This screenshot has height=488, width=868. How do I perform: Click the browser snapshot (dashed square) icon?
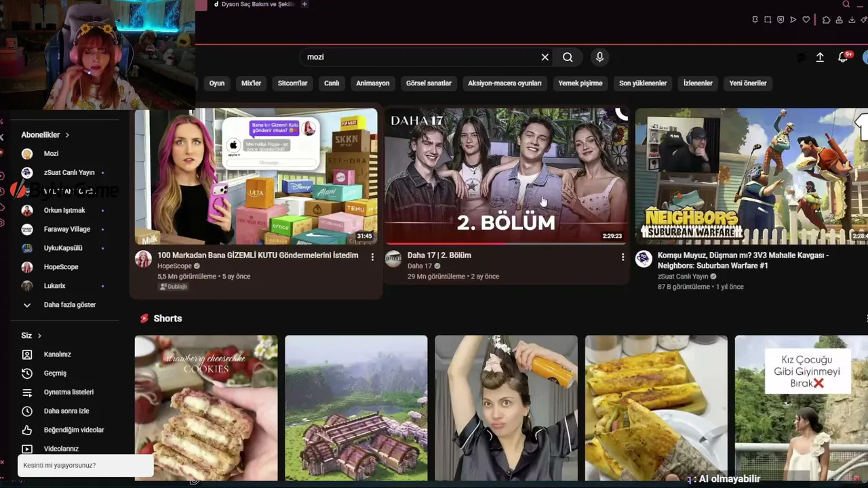768,20
